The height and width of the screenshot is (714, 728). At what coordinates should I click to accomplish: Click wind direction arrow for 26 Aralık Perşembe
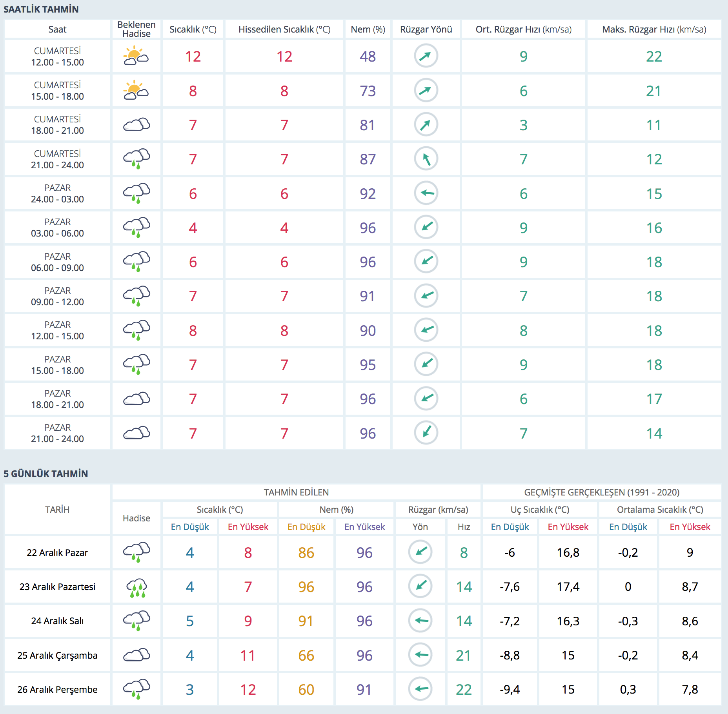coord(420,689)
